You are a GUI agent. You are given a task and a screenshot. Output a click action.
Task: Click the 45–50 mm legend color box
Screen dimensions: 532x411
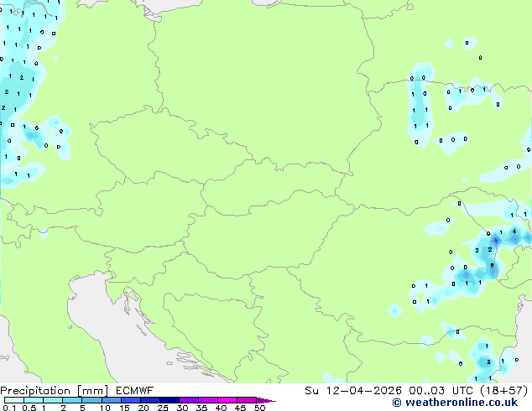[247, 400]
